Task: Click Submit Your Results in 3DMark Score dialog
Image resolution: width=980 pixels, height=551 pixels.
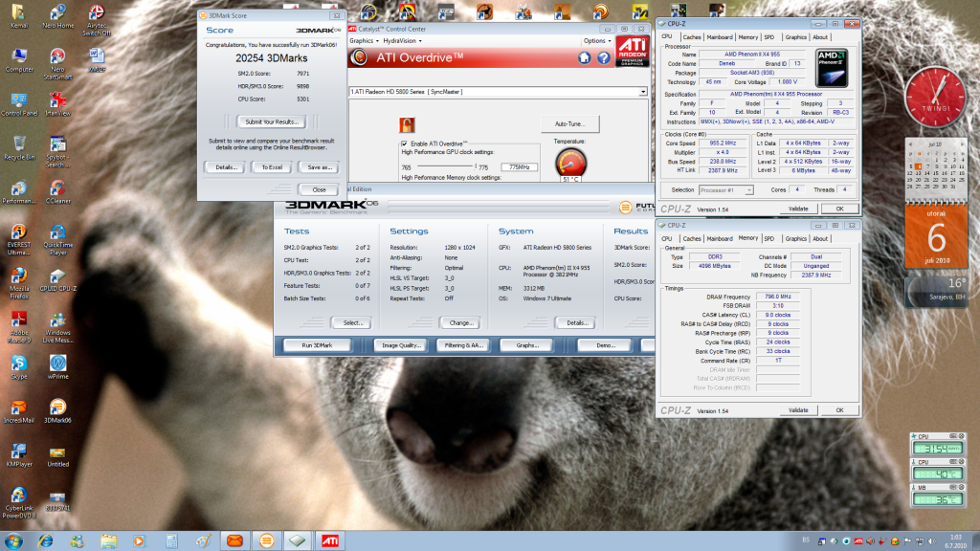Action: [271, 121]
